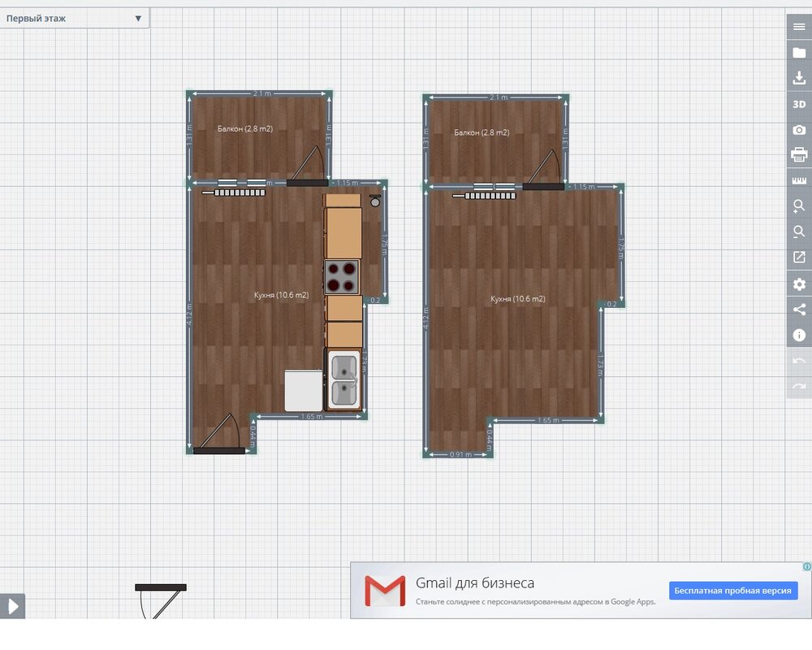This screenshot has height=650, width=812.
Task: Open the hamburger menu in the sidebar
Action: tap(799, 27)
